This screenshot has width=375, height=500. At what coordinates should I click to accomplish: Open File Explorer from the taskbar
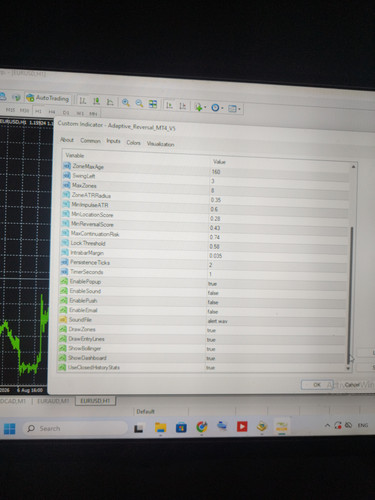point(160,427)
